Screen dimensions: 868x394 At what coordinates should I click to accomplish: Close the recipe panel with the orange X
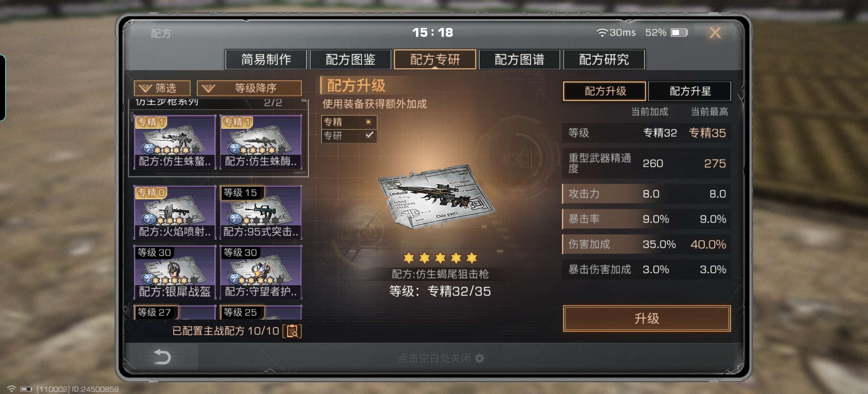click(x=715, y=33)
